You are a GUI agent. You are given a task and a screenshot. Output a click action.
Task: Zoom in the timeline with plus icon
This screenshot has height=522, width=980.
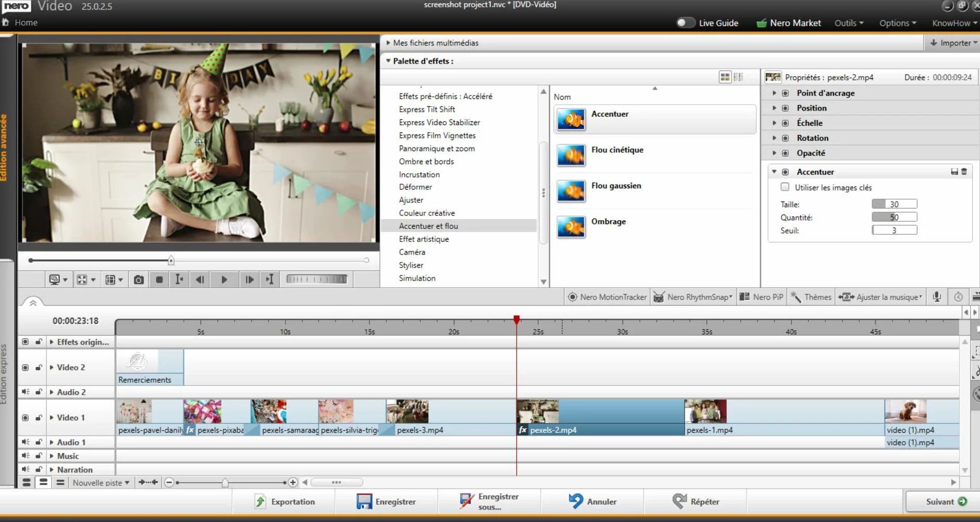[293, 482]
